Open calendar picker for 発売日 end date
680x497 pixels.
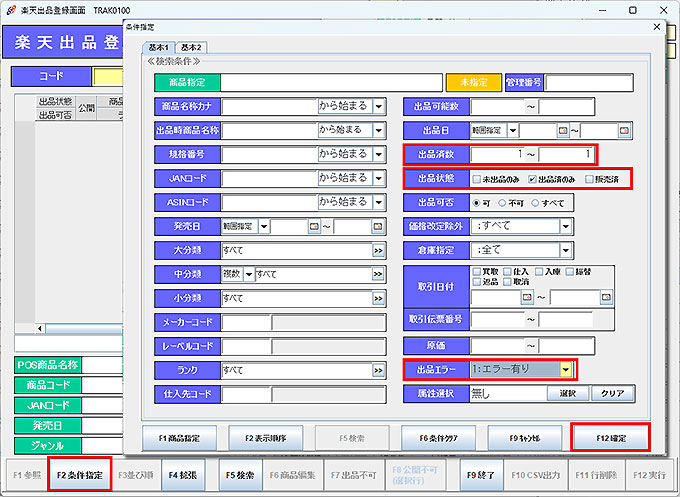(377, 227)
